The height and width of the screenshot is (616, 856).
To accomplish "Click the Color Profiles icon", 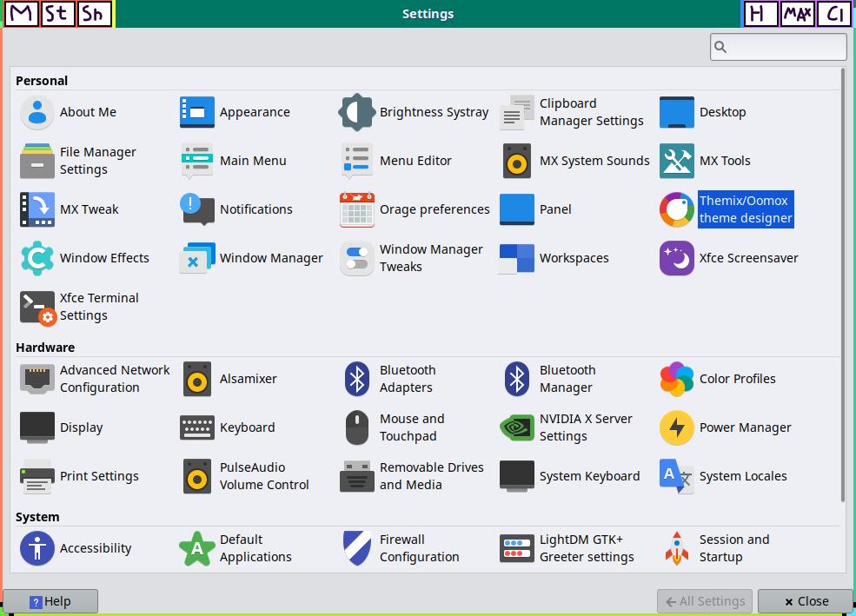I will (677, 379).
